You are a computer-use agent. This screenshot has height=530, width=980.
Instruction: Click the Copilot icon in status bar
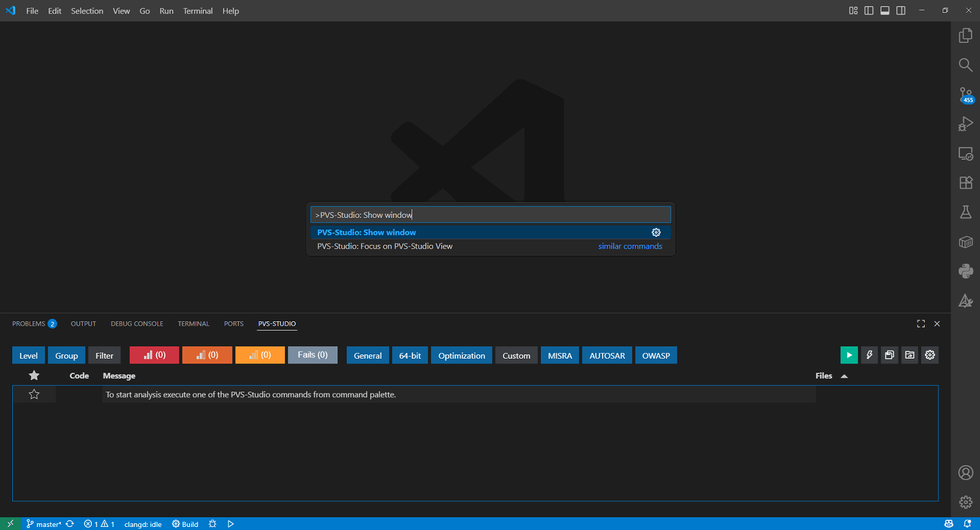[949, 524]
